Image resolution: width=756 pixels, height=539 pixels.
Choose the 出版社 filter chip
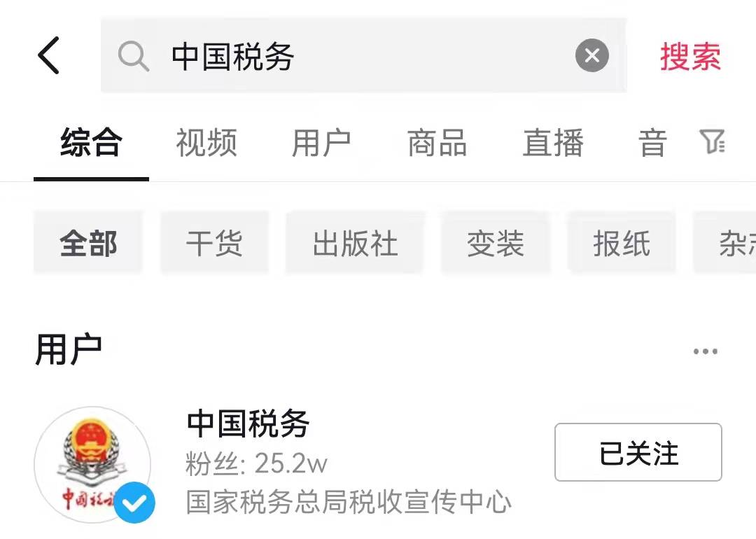pyautogui.click(x=356, y=243)
